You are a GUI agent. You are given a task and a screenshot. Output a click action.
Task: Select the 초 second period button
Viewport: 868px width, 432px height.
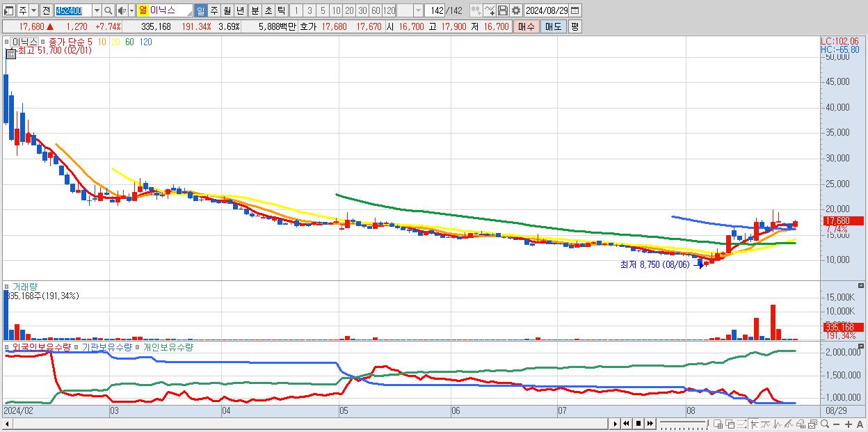point(268,10)
